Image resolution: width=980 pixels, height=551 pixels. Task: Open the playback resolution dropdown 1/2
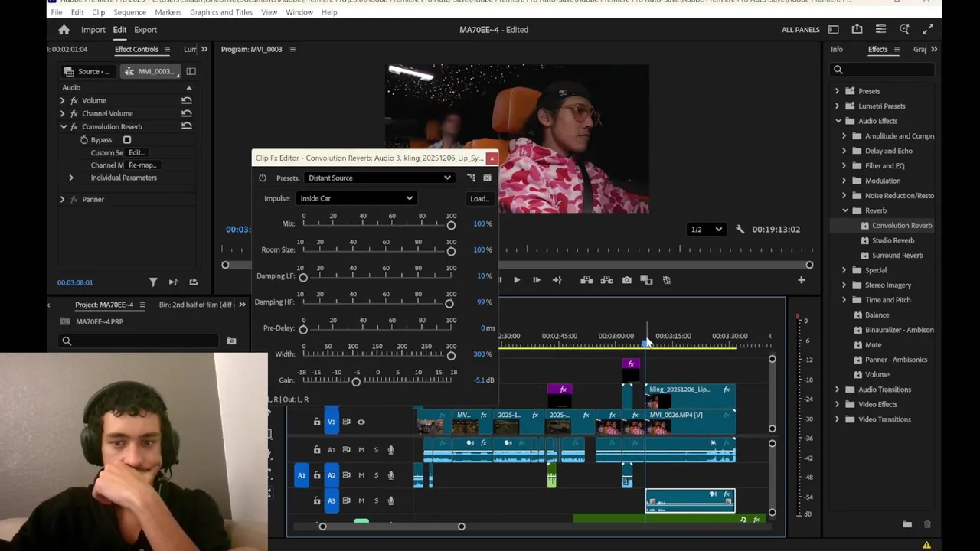(706, 230)
